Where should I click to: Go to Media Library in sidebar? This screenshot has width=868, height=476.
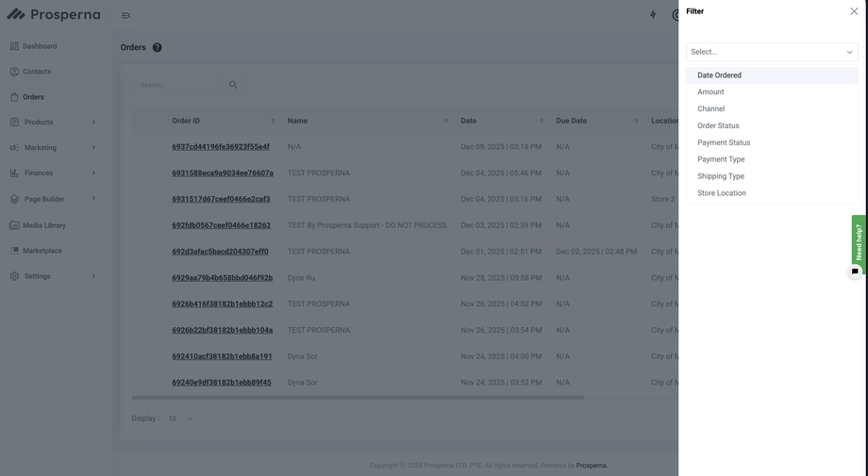(44, 225)
